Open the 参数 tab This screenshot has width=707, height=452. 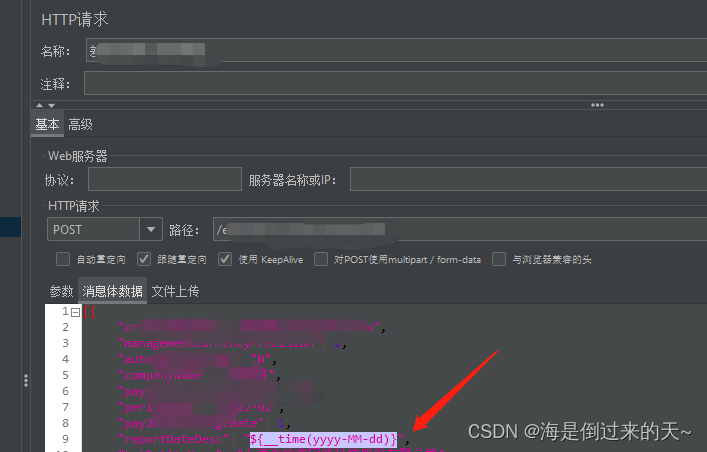[x=61, y=291]
